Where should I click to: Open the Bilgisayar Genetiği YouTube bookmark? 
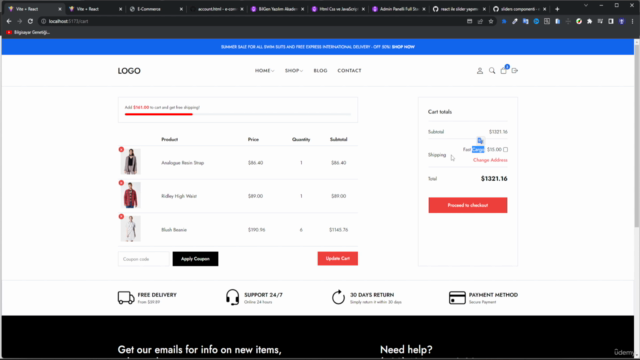pyautogui.click(x=28, y=32)
